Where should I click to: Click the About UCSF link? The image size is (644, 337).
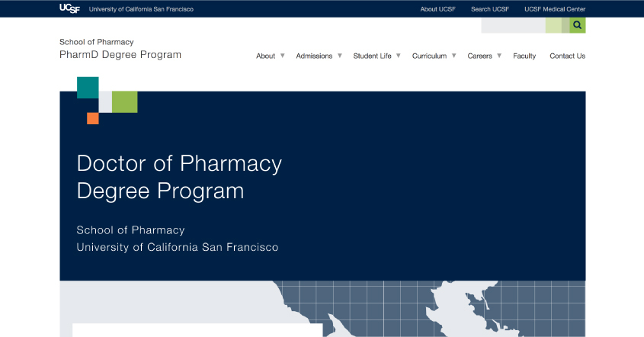[439, 9]
